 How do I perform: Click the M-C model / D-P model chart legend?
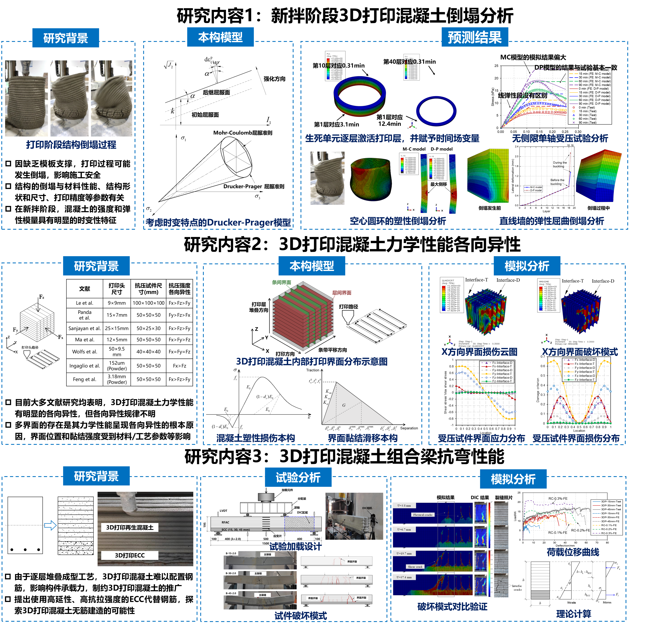[533, 189]
